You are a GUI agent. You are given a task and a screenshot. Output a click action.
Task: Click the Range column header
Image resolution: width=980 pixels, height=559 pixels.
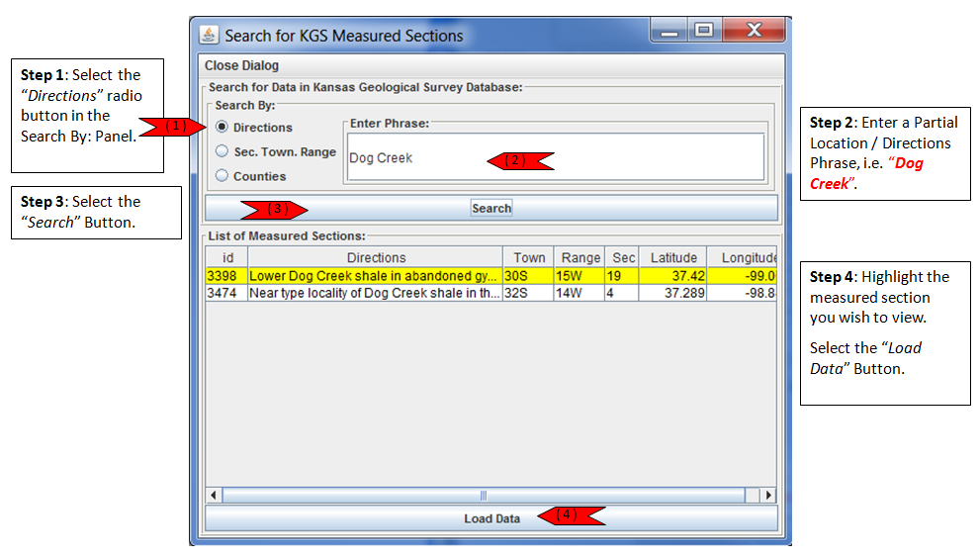tap(580, 257)
